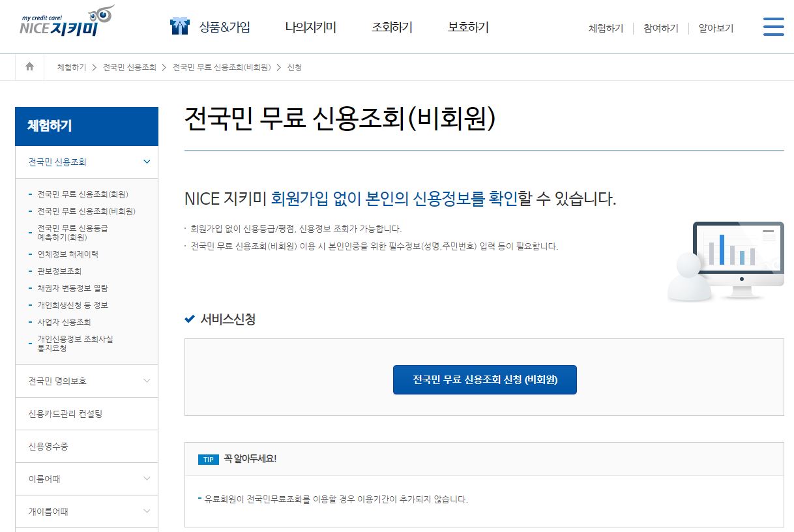
Task: Click 전국민 신용조회 breadcrumb link
Action: [x=130, y=67]
